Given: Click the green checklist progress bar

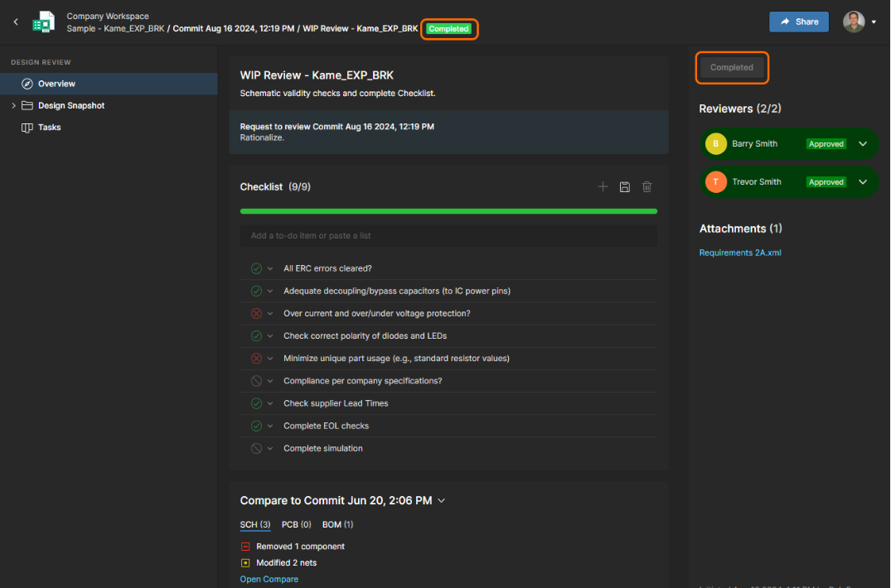Looking at the screenshot, I should [x=448, y=212].
